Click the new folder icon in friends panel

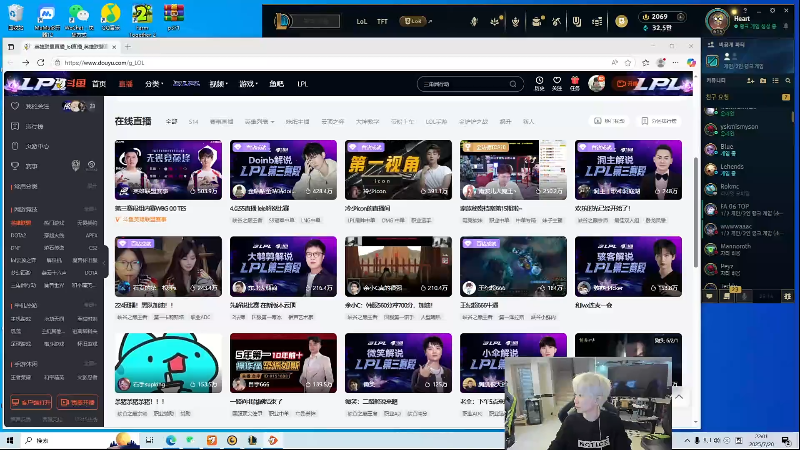(763, 81)
